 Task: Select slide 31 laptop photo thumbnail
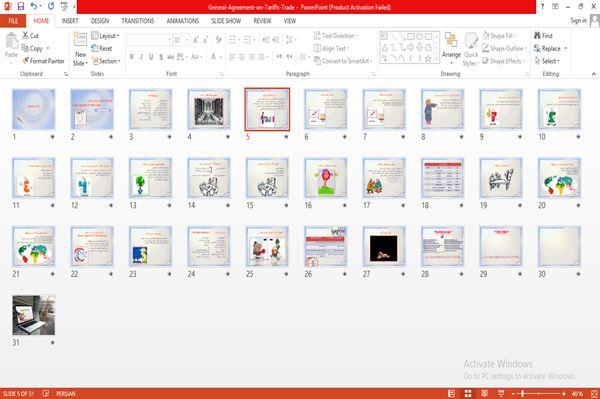click(x=34, y=315)
